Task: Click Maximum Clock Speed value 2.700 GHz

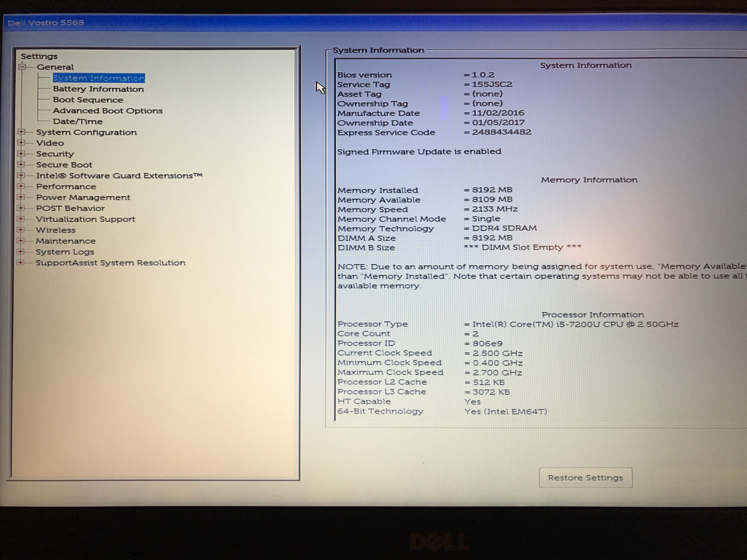Action: pos(497,372)
